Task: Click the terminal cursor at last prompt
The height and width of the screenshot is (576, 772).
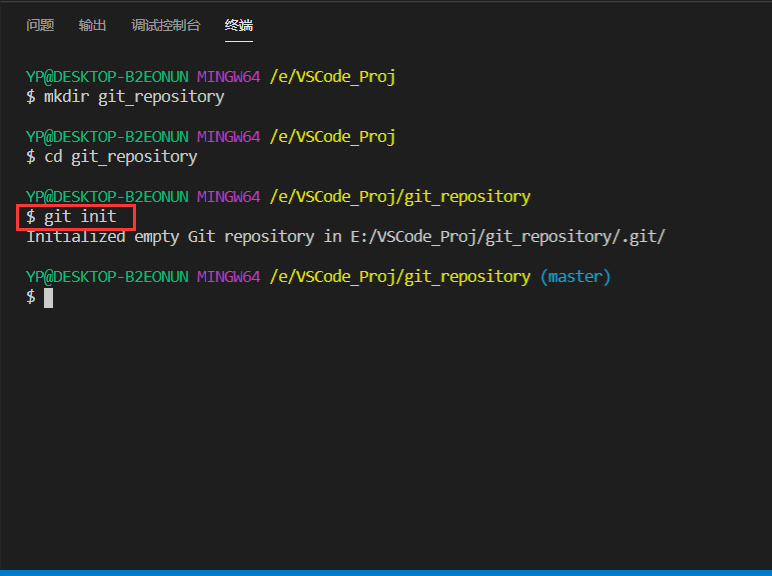Action: [x=48, y=297]
